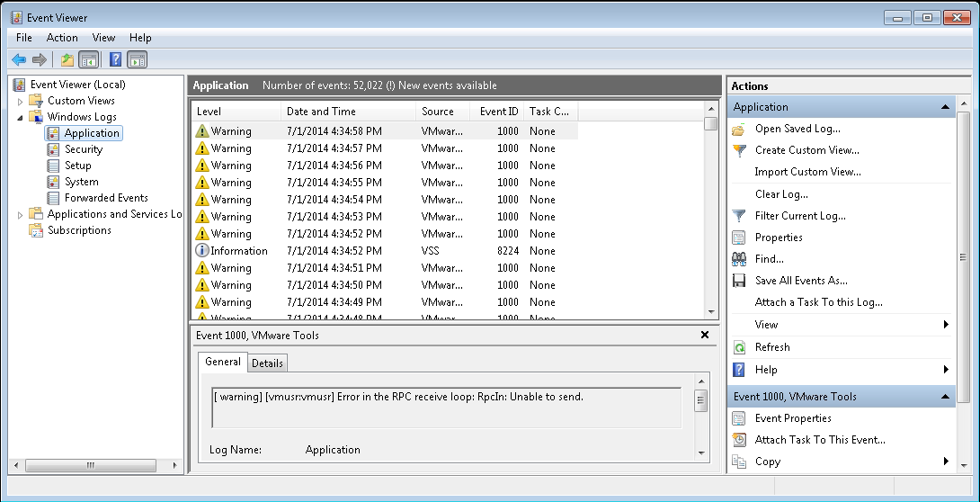This screenshot has width=980, height=502.
Task: Select the Information event from VSS
Action: click(239, 251)
